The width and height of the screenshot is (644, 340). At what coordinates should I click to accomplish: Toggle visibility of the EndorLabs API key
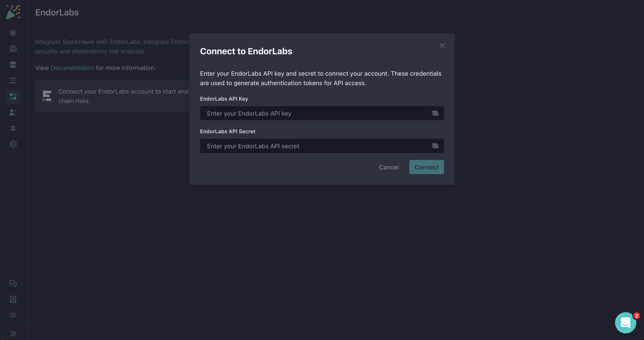(x=435, y=113)
